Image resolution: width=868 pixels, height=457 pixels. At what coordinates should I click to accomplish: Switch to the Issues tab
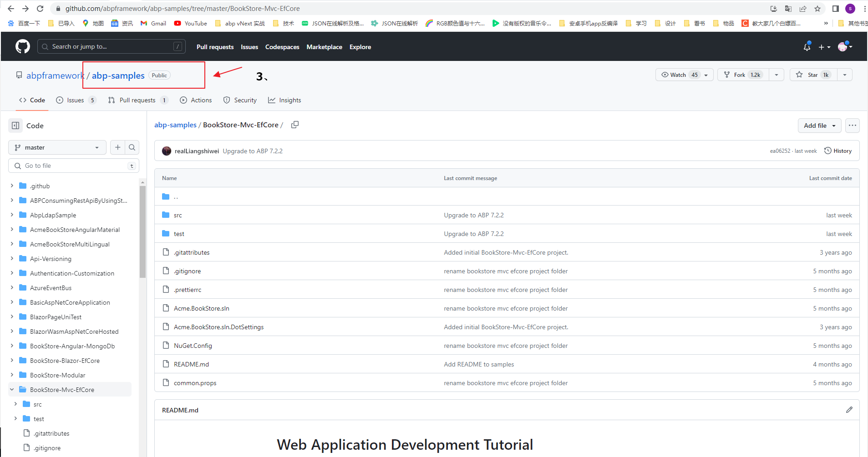76,100
